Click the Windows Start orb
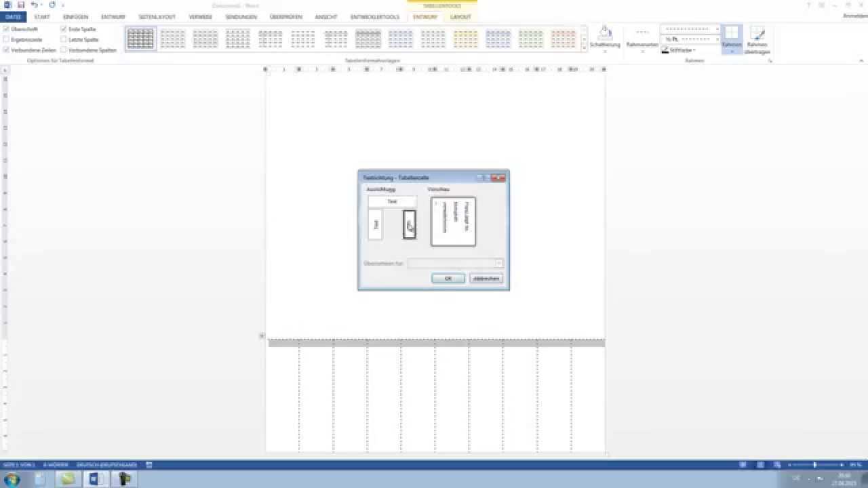This screenshot has height=488, width=868. [x=12, y=479]
